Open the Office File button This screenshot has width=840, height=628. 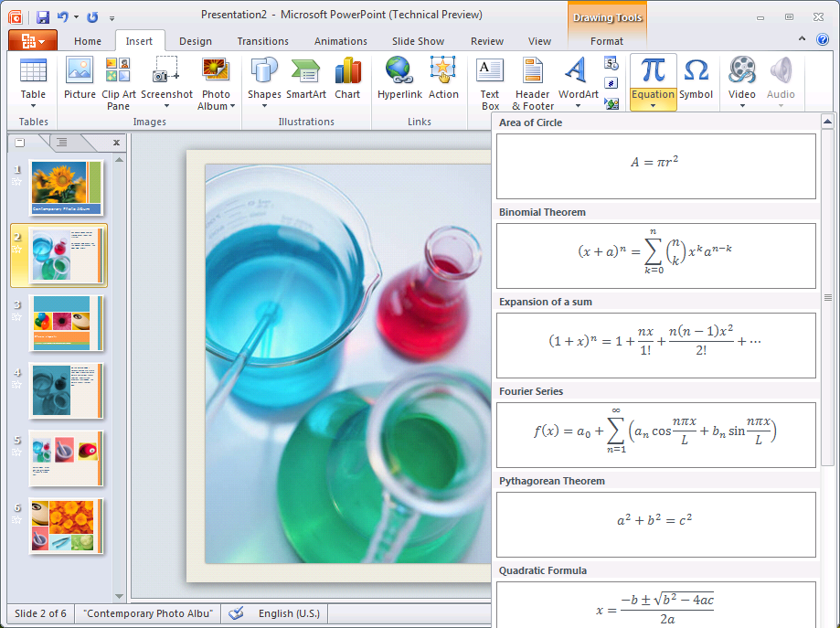[33, 41]
